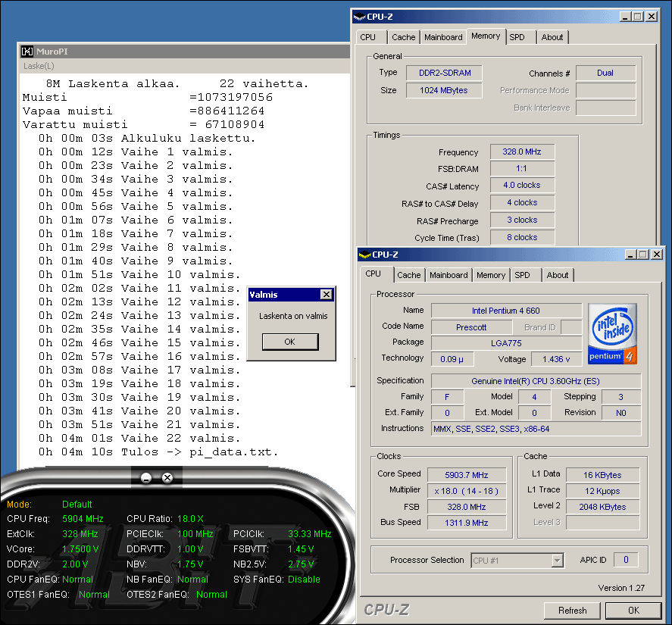Click the MuroPI title bar icon
672x625 pixels.
point(27,52)
